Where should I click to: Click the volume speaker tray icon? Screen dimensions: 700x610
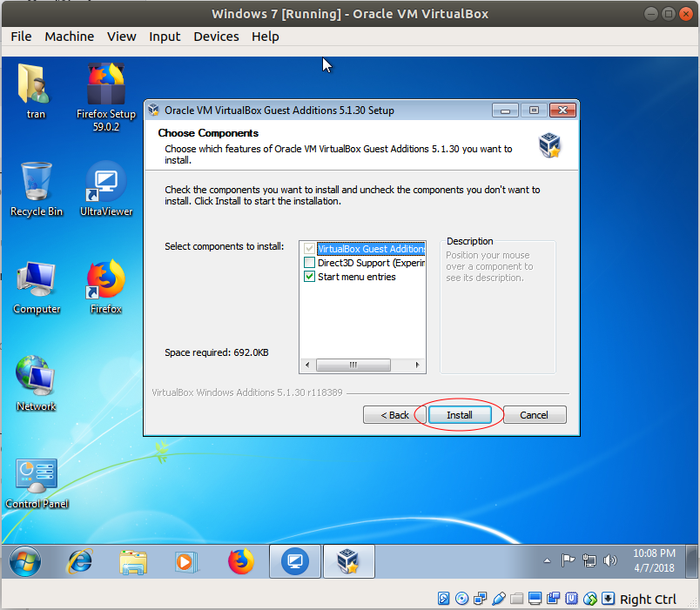(x=609, y=560)
